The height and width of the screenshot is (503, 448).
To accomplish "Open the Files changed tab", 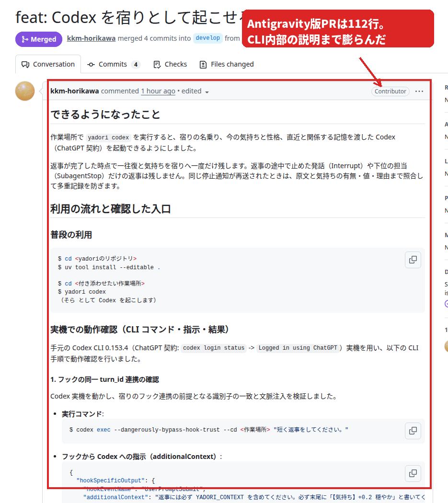I will [x=227, y=64].
